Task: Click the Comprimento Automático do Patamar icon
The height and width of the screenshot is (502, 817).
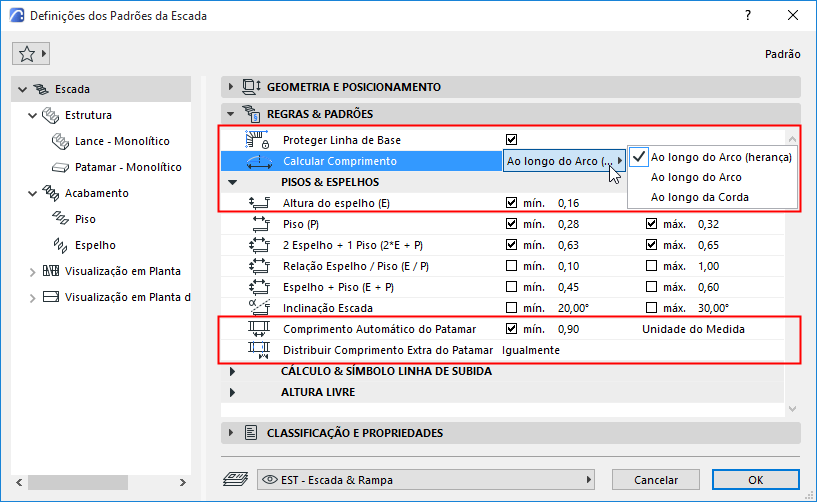Action: [x=259, y=329]
